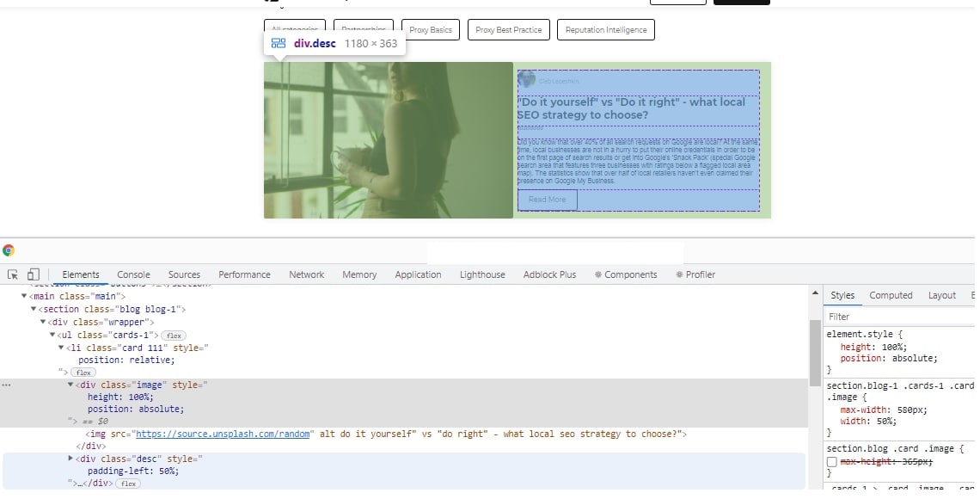Screen dimensions: 980x499
Task: Open the Network tab
Action: click(x=306, y=274)
